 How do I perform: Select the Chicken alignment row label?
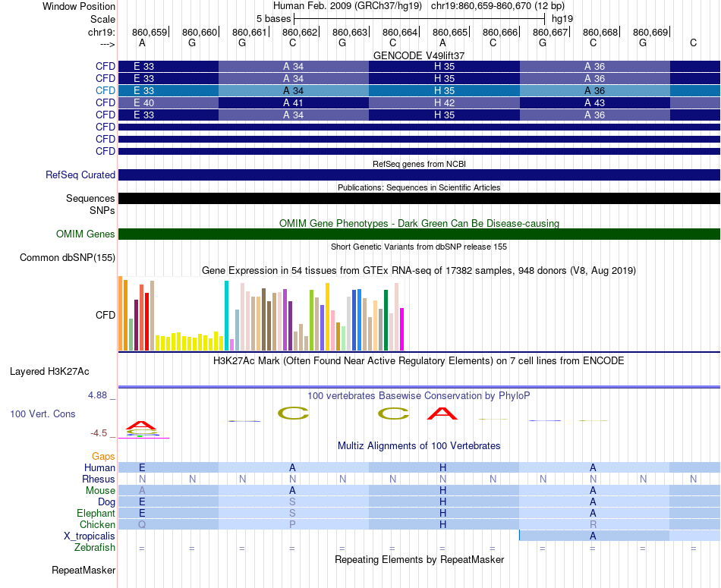click(x=97, y=524)
